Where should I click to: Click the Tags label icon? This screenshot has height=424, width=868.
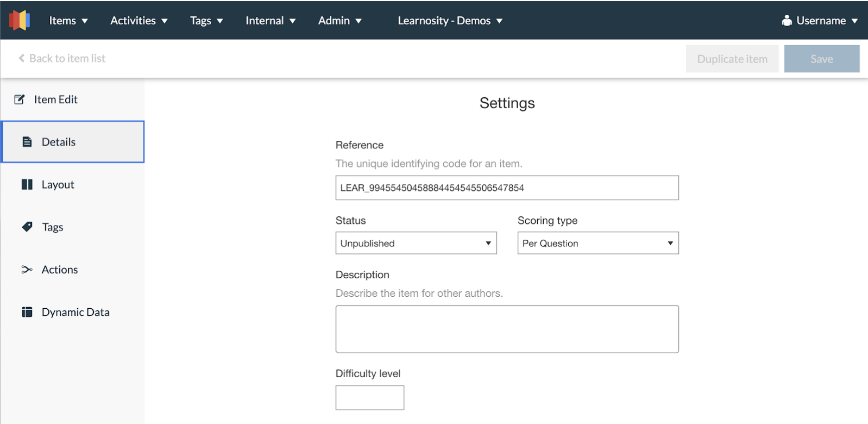point(27,227)
